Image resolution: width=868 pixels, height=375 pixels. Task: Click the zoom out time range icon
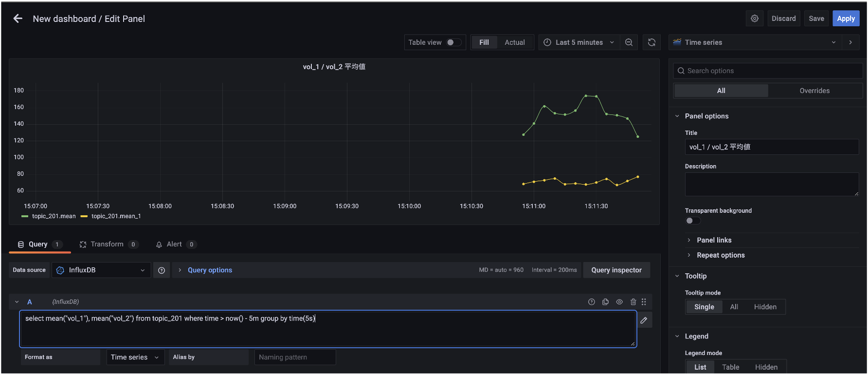pos(629,42)
